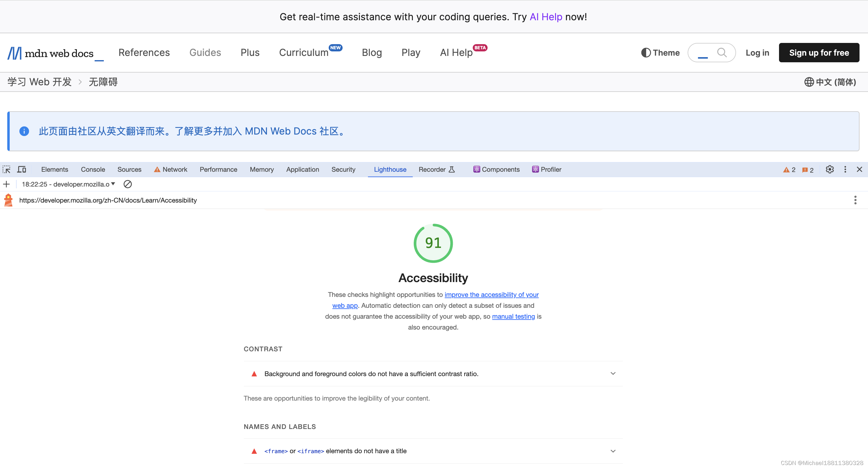Add a new Lighthouse report with plus icon
Screen dimensions: 868x468
click(6, 184)
